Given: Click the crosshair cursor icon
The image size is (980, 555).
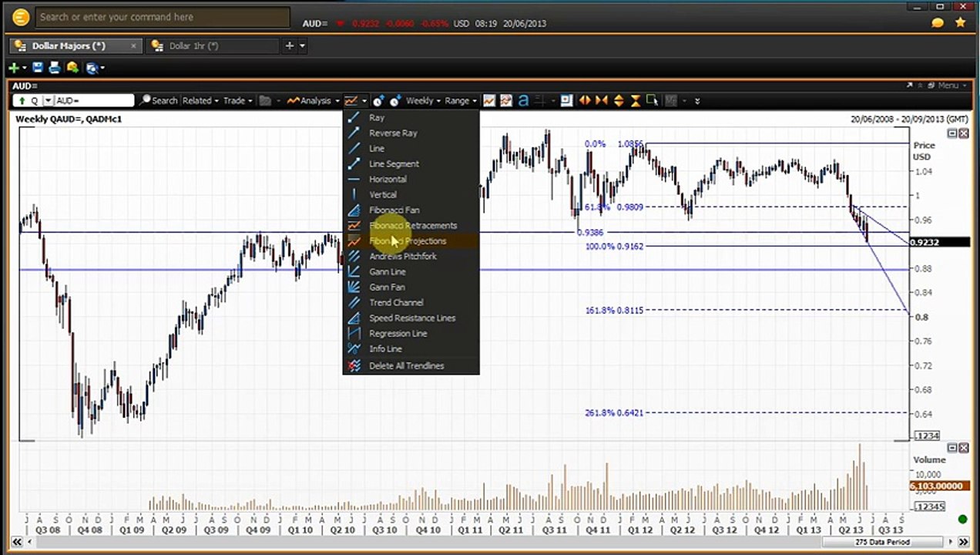Looking at the screenshot, I should (541, 101).
